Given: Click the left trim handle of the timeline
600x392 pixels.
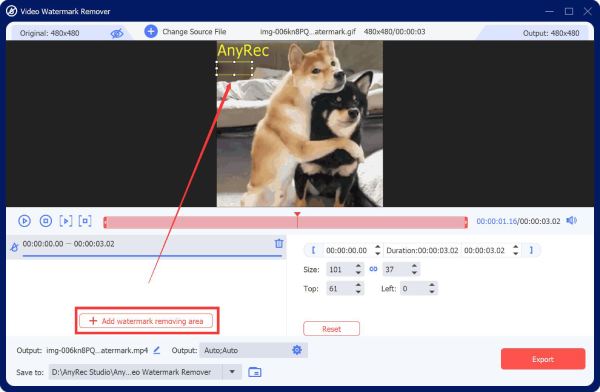Looking at the screenshot, I should [105, 222].
